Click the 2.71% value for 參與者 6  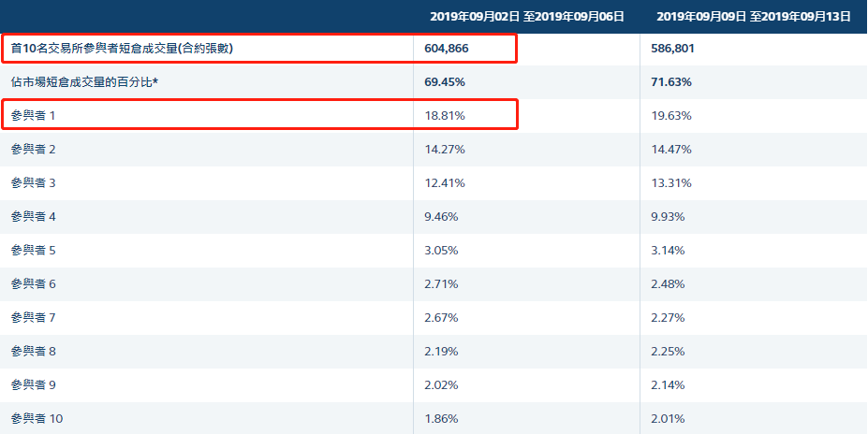[x=442, y=283]
